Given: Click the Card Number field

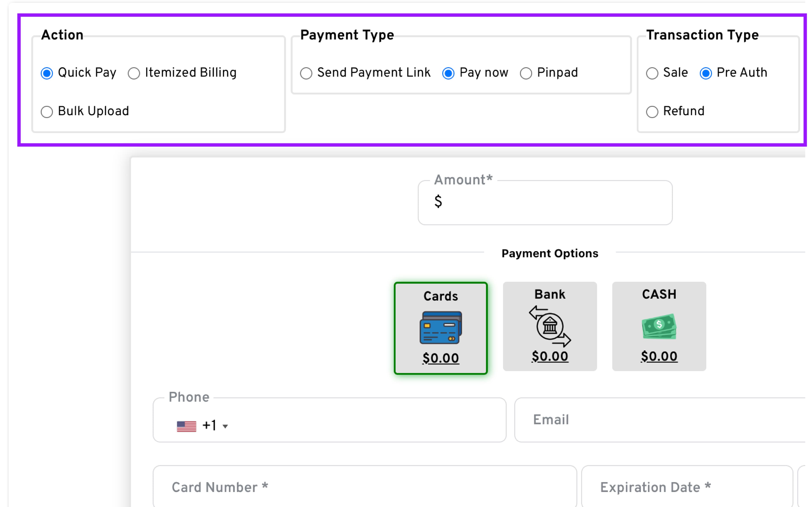Looking at the screenshot, I should pos(364,487).
